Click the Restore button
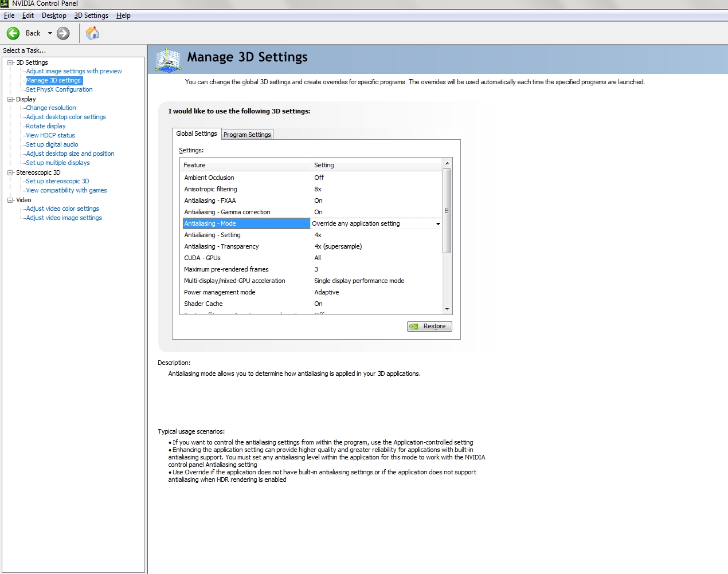This screenshot has height=574, width=728. coord(429,327)
